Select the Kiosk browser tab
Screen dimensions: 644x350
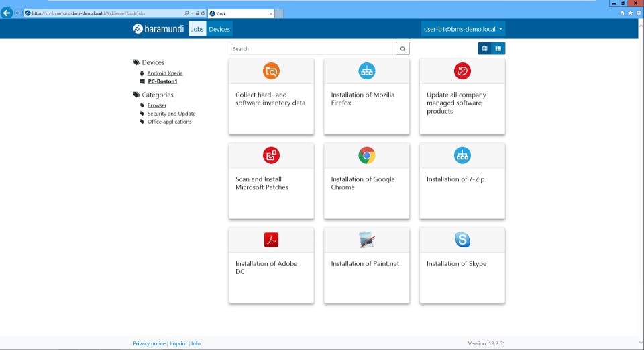click(x=241, y=13)
